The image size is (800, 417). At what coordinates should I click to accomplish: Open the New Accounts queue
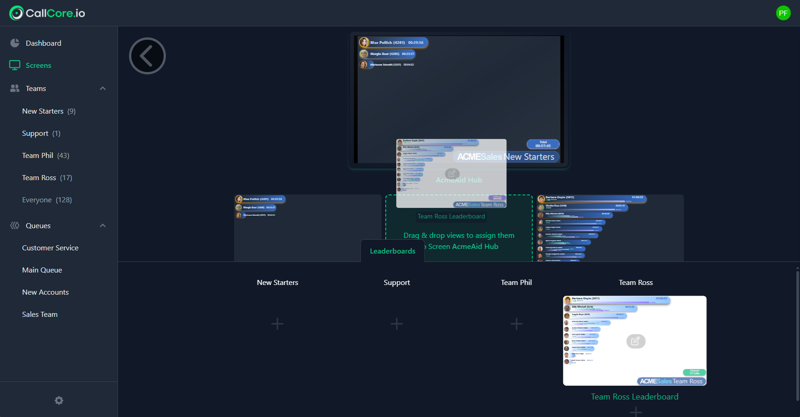(x=45, y=292)
